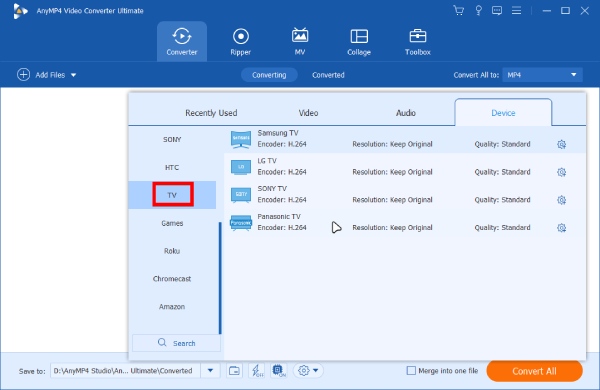Select TV in the device list
Image resolution: width=600 pixels, height=390 pixels.
click(172, 195)
